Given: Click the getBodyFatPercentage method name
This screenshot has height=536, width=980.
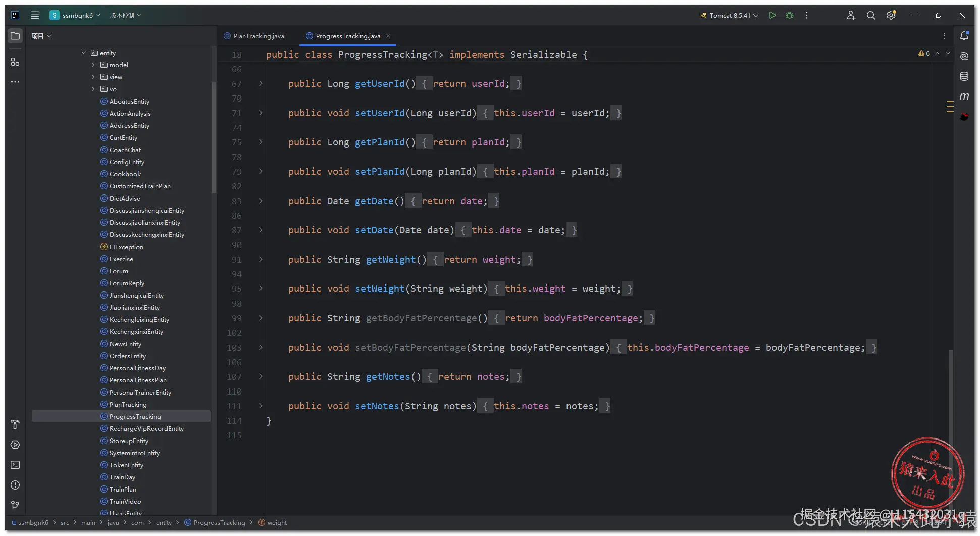Looking at the screenshot, I should [421, 318].
